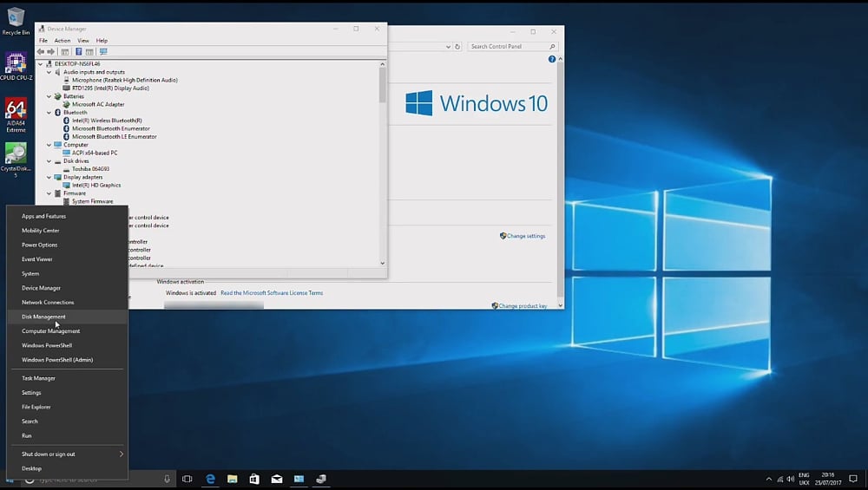Screen dimensions: 868x490
Task: Collapse the Display adapters category
Action: coord(49,177)
